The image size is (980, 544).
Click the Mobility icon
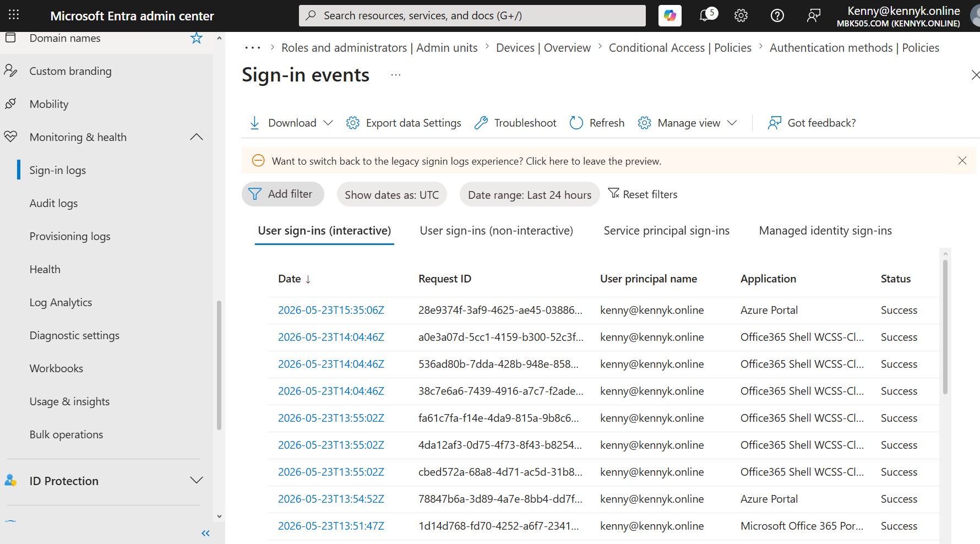click(10, 104)
